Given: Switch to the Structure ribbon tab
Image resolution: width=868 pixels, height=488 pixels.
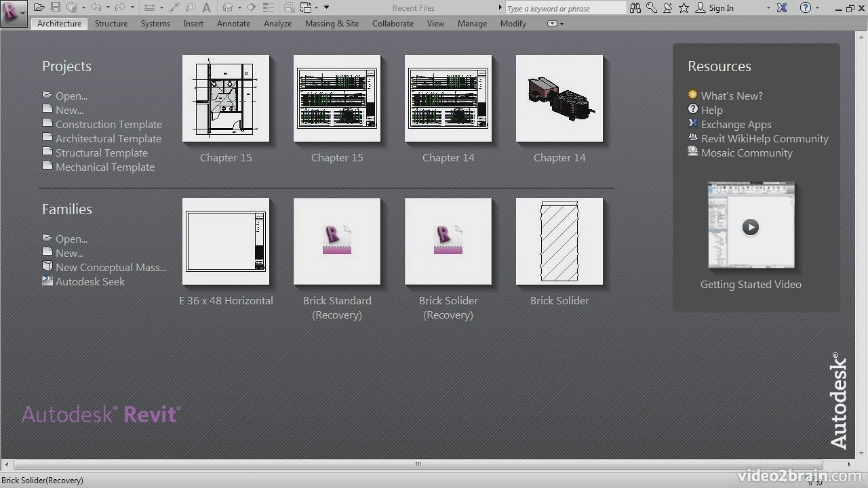Looking at the screenshot, I should click(111, 23).
